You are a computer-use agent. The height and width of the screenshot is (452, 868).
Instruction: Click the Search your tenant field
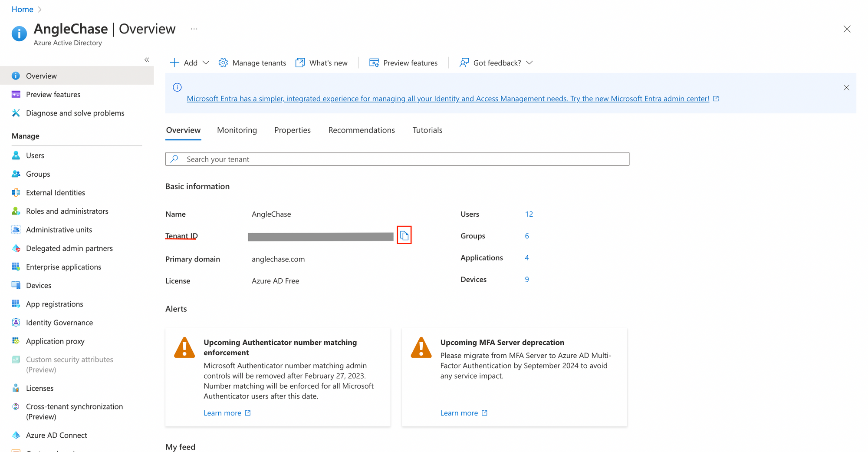tap(397, 159)
